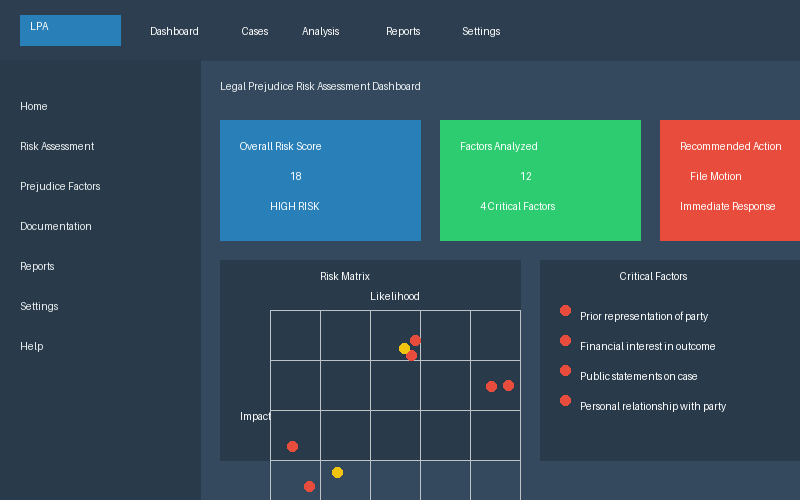Click the factors analyzed value 12
The height and width of the screenshot is (500, 800).
pyautogui.click(x=526, y=177)
